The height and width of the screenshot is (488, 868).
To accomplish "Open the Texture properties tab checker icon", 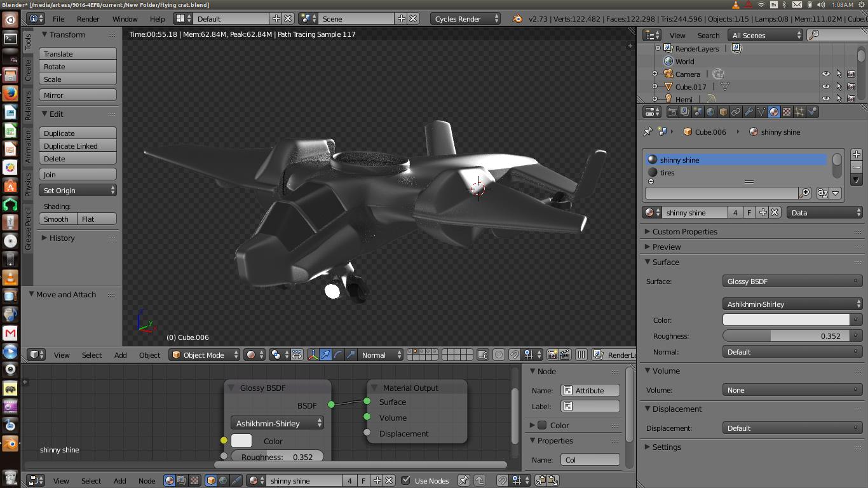I will coord(787,112).
